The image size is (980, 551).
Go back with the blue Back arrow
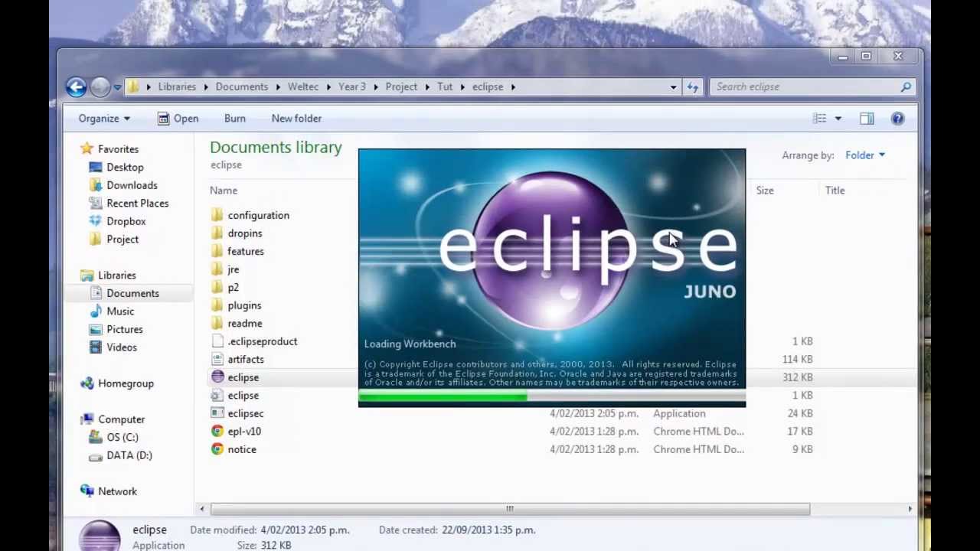[76, 86]
